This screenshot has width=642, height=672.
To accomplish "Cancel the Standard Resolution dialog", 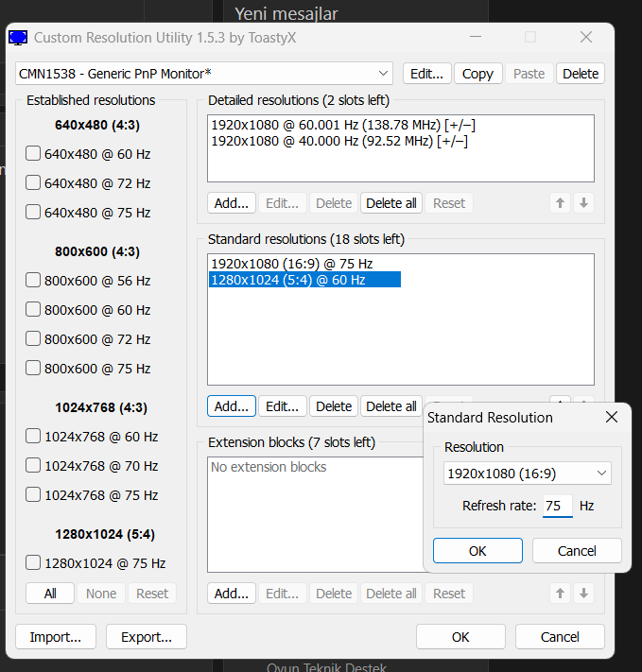I will pos(577,551).
